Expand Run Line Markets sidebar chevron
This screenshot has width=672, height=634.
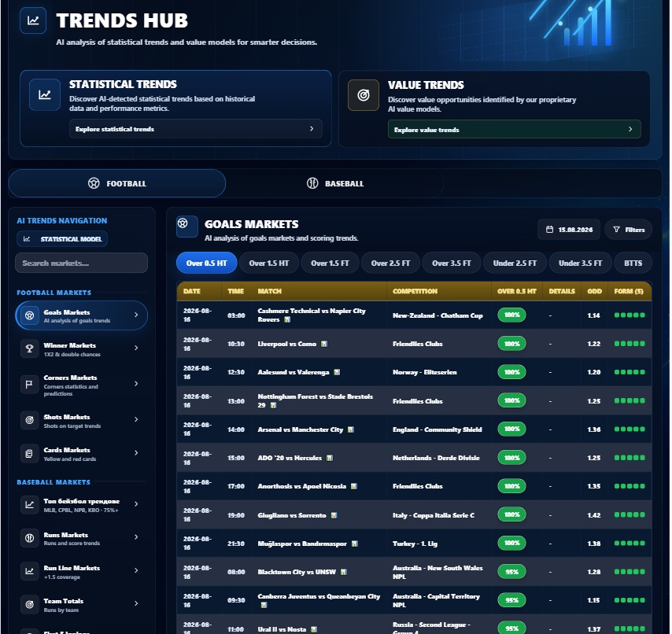pyautogui.click(x=136, y=570)
